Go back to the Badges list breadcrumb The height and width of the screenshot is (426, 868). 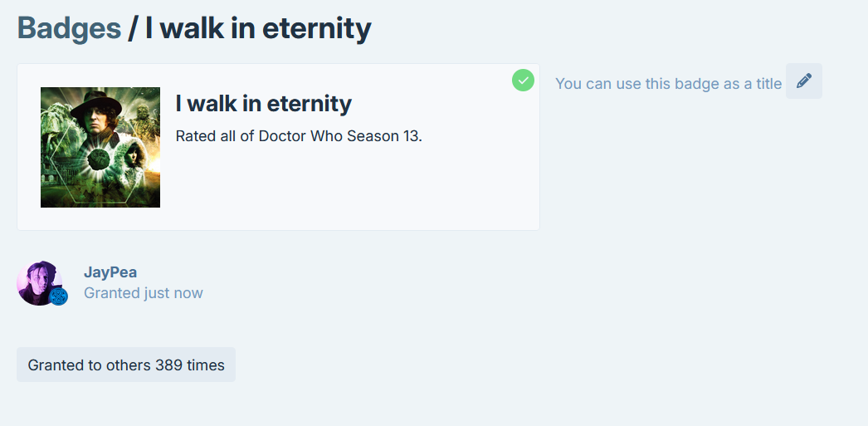pyautogui.click(x=69, y=28)
